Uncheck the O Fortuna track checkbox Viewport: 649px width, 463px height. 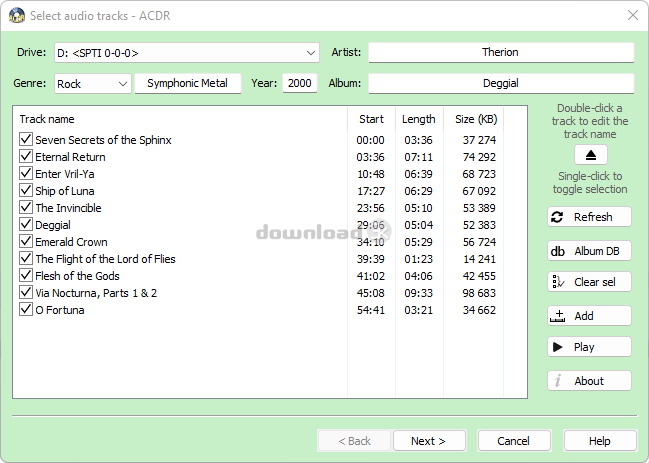[26, 309]
